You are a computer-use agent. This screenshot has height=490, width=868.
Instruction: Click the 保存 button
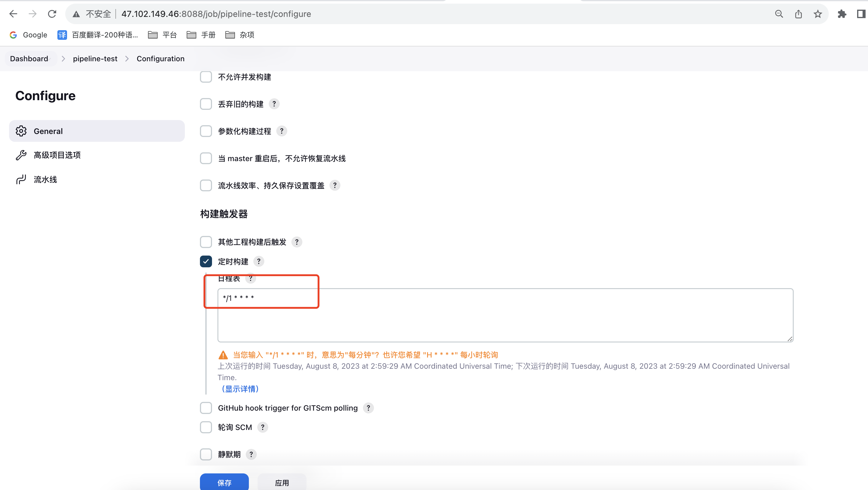click(x=224, y=482)
